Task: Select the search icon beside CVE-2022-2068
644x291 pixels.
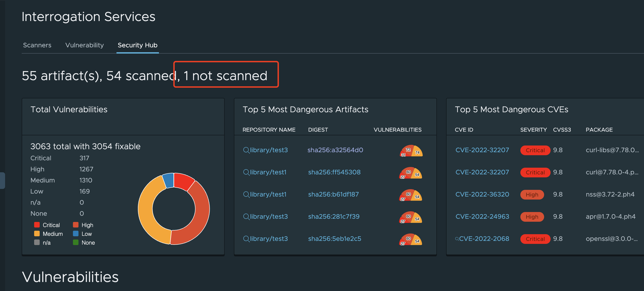Action: coord(457,239)
